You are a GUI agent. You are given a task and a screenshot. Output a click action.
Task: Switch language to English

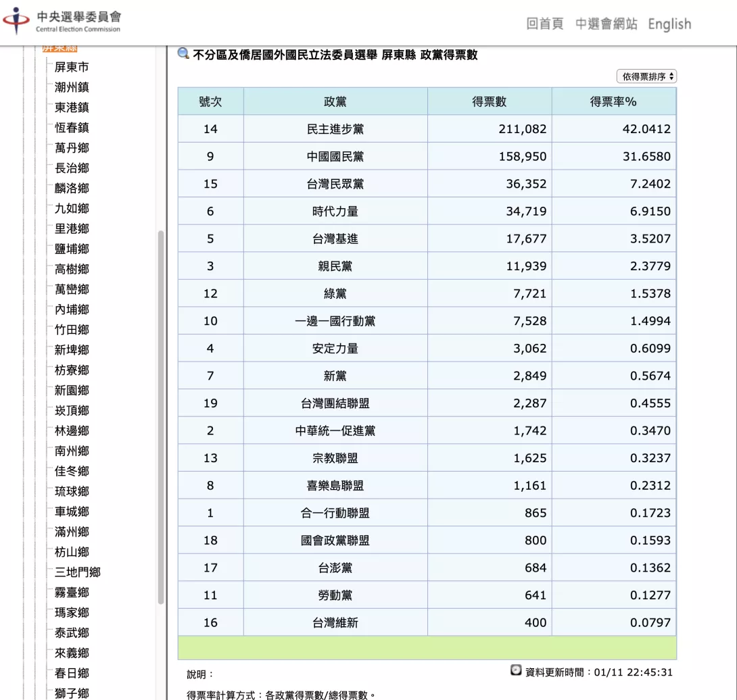(669, 24)
